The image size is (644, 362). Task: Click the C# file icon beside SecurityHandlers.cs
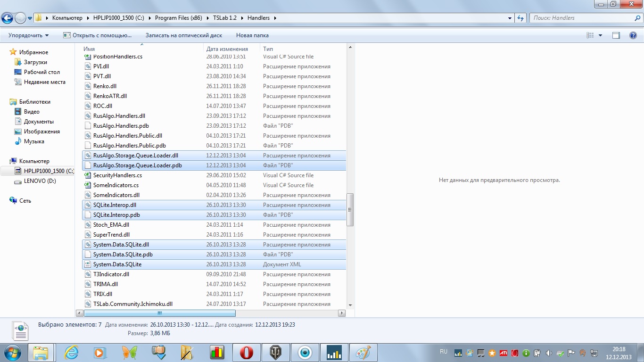(88, 175)
